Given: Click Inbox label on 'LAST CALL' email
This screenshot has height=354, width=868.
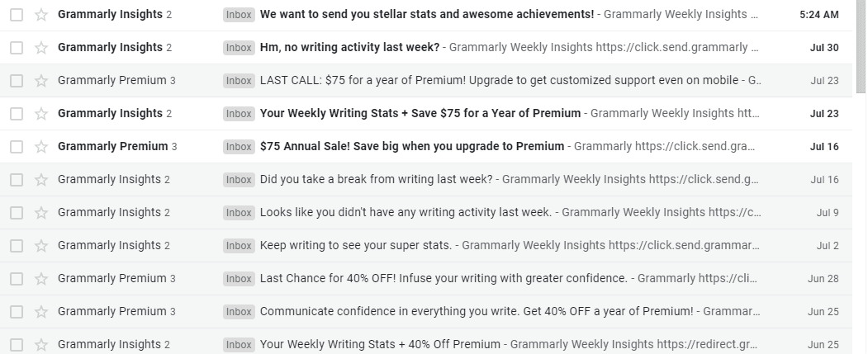Looking at the screenshot, I should tap(240, 81).
